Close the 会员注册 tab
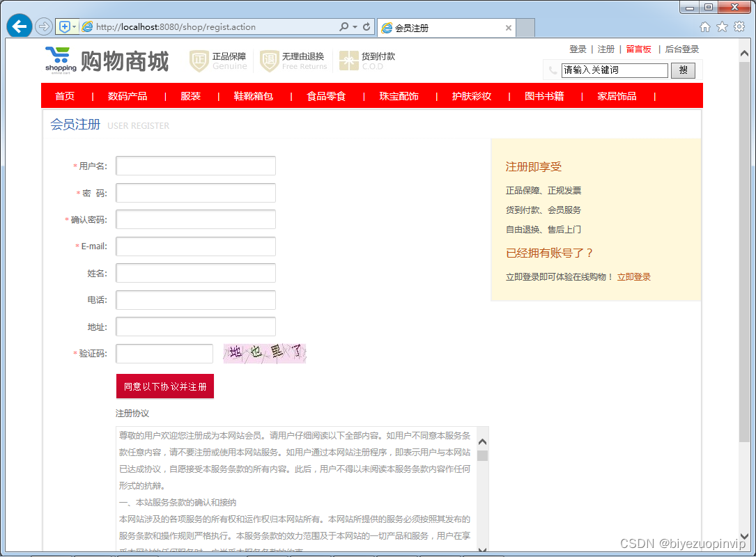The height and width of the screenshot is (557, 756). tap(508, 28)
